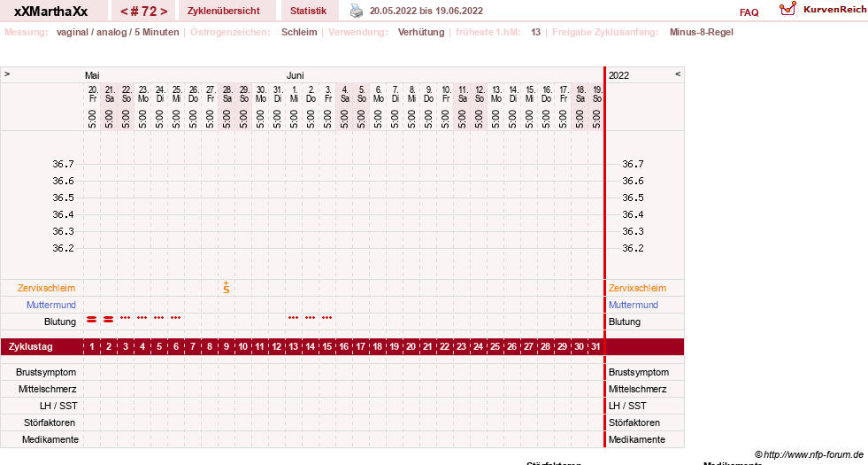Click the KurvenReich logo icon
Screen dimensions: 868x465
[x=787, y=9]
